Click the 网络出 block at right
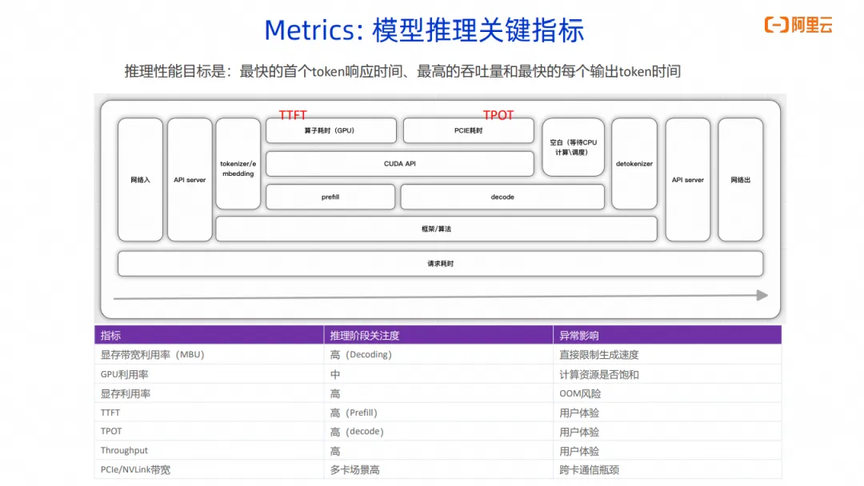This screenshot has height=486, width=864. pos(741,180)
